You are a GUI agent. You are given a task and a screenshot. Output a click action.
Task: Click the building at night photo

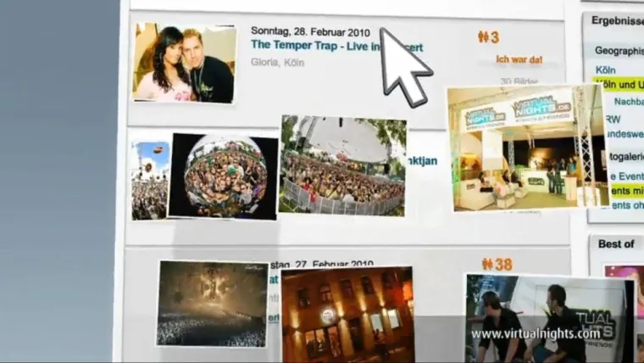click(347, 312)
